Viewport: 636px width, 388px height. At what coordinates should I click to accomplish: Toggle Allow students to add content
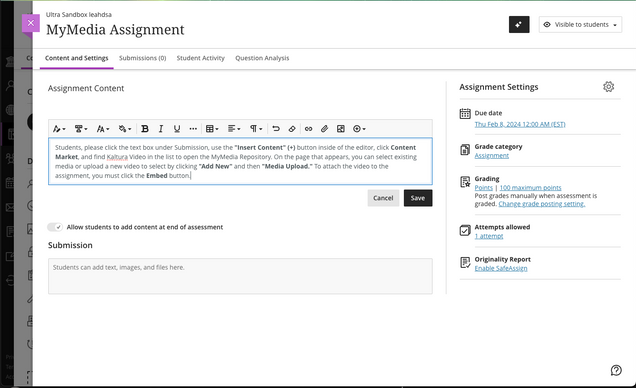click(x=55, y=227)
